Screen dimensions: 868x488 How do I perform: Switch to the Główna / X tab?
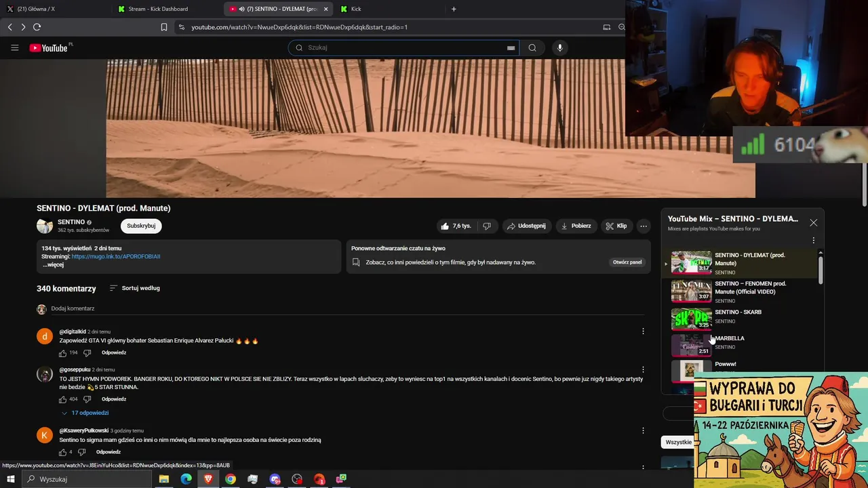(x=57, y=9)
